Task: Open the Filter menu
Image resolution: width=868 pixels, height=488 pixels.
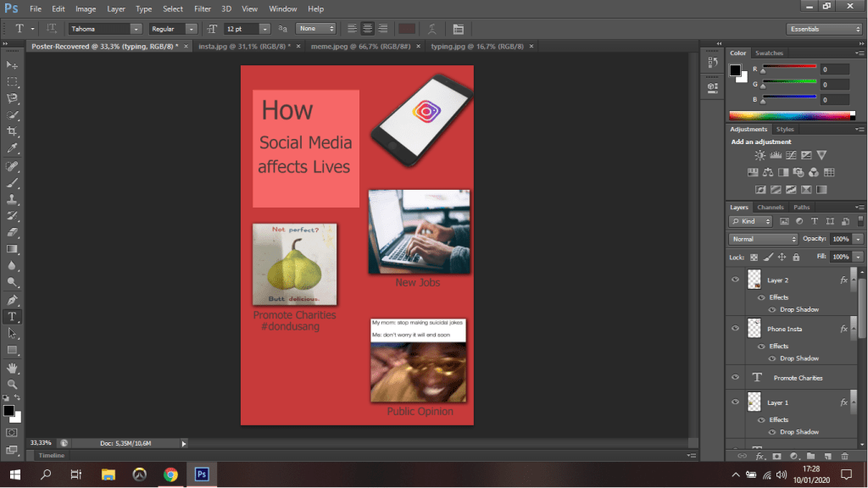Action: pos(203,8)
